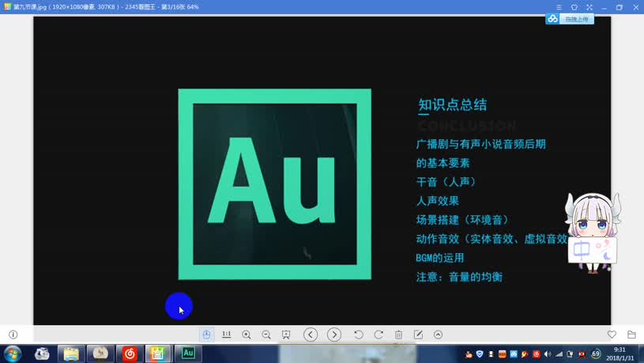Click the orange tray icon
Viewport: 644px width, 363px height.
click(x=502, y=354)
